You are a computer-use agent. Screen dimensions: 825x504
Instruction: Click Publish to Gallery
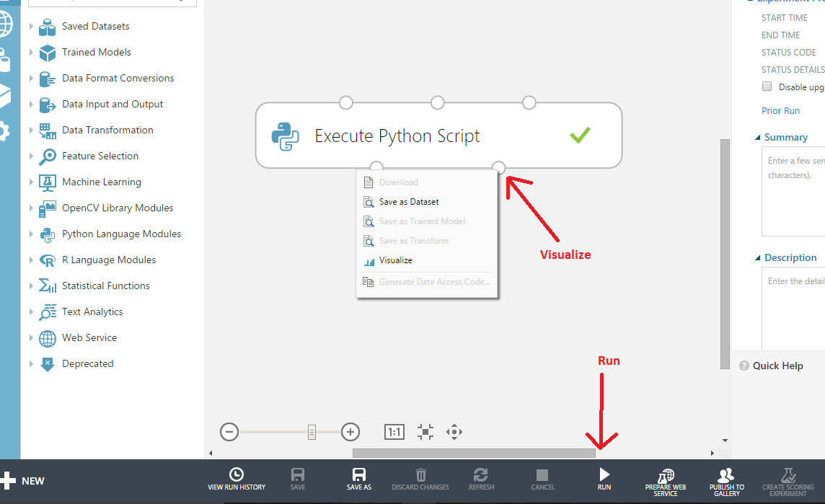click(x=727, y=482)
